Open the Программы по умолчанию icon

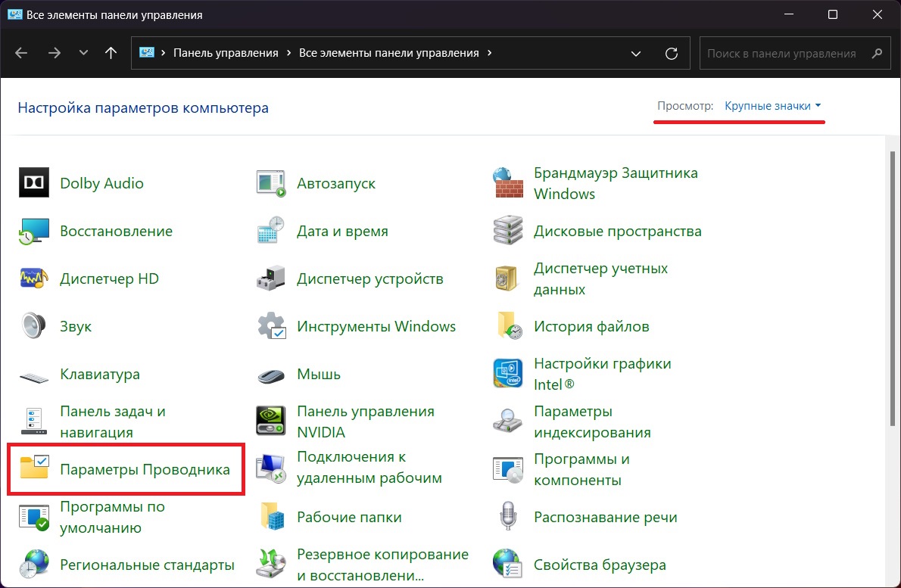coord(34,517)
